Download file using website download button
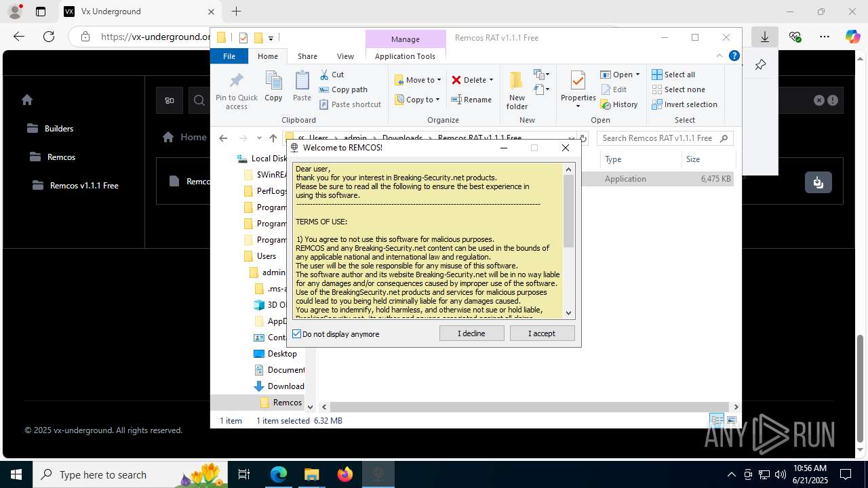 point(818,183)
